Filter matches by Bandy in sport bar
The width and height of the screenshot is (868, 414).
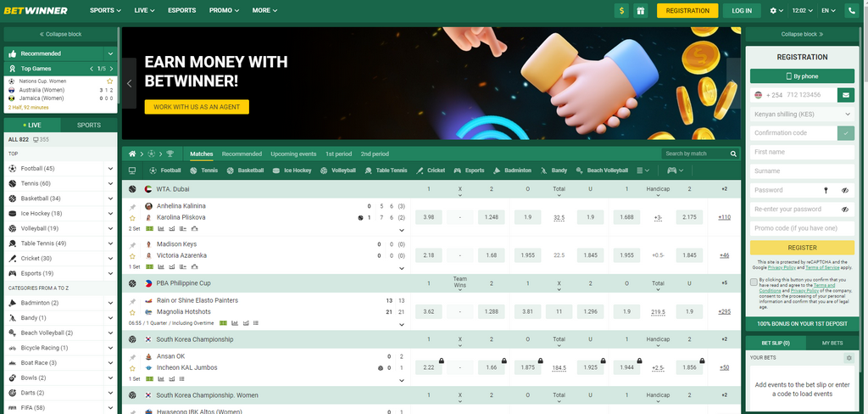coord(554,171)
